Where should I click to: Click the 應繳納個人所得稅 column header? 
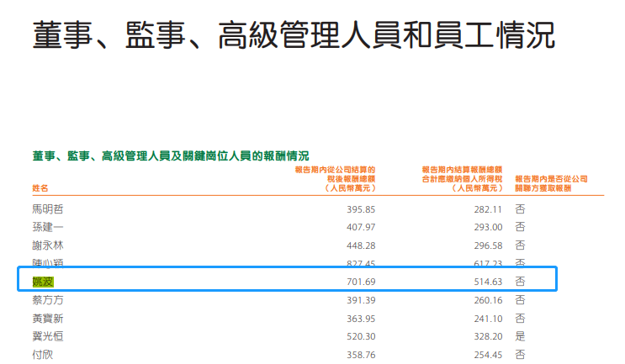click(x=462, y=179)
